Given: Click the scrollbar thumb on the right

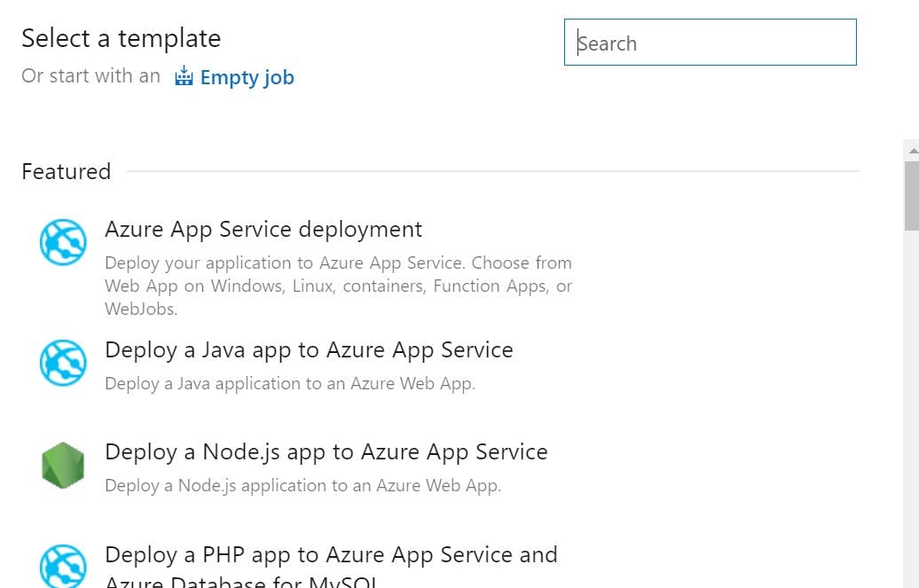Looking at the screenshot, I should click(x=912, y=195).
